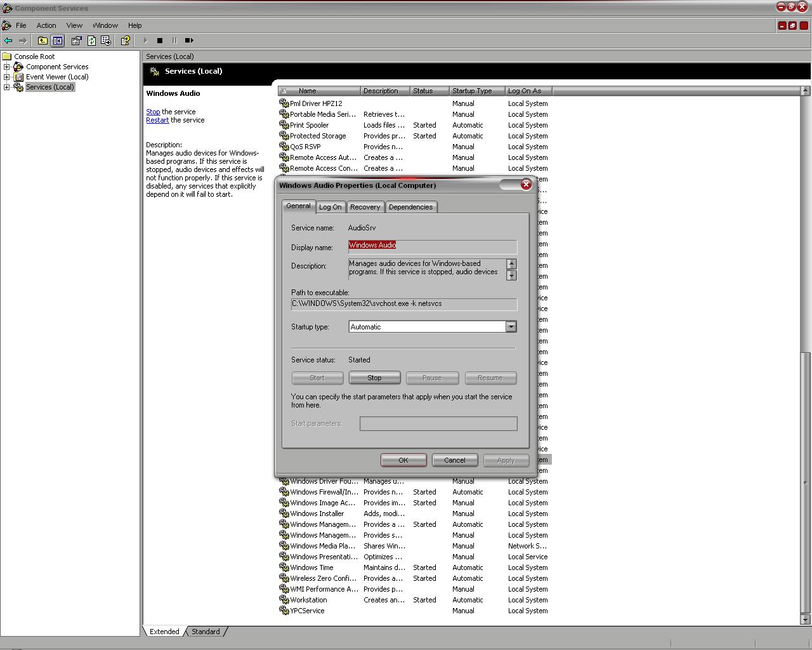Click the Component Services node icon in tree
Screen dimensions: 812x650
pyautogui.click(x=18, y=67)
